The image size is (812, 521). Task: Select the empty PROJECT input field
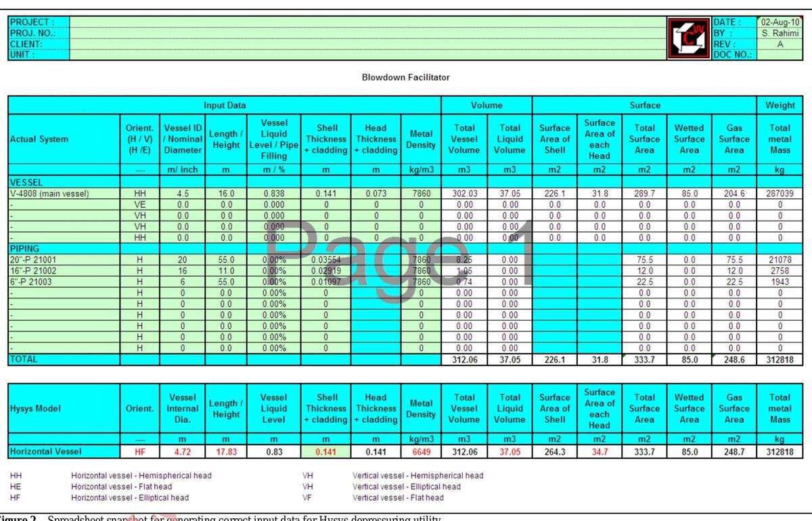[x=367, y=22]
